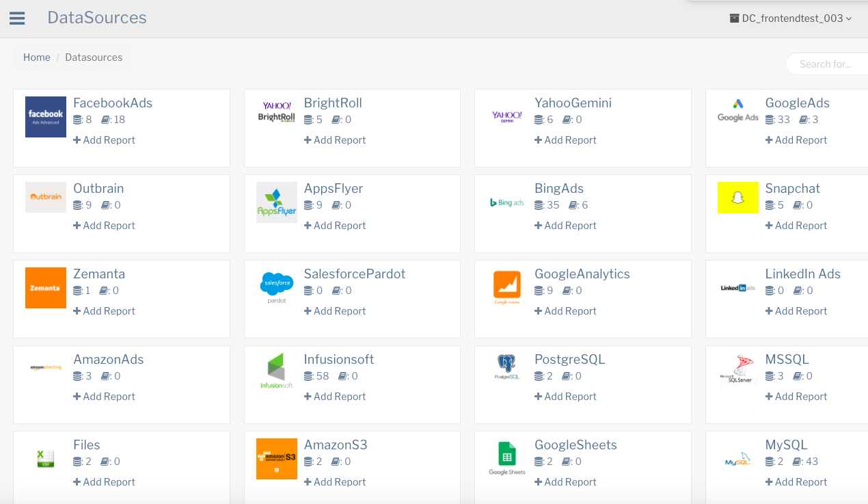Click the Infusionsoft logo icon

tap(277, 371)
